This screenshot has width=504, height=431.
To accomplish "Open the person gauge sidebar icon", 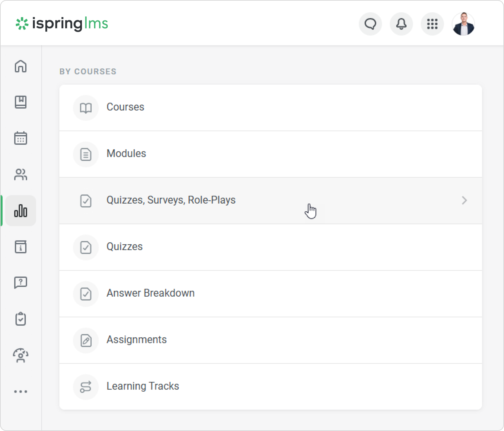I will tap(21, 355).
